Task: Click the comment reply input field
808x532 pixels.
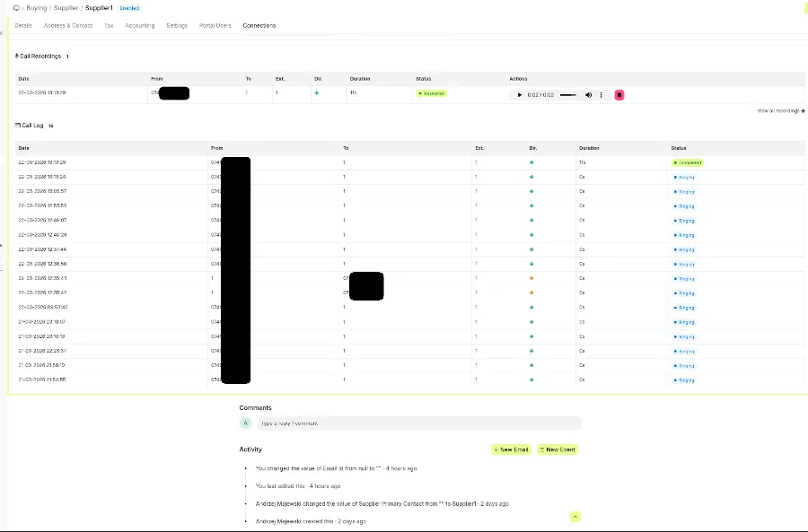Action: click(417, 423)
